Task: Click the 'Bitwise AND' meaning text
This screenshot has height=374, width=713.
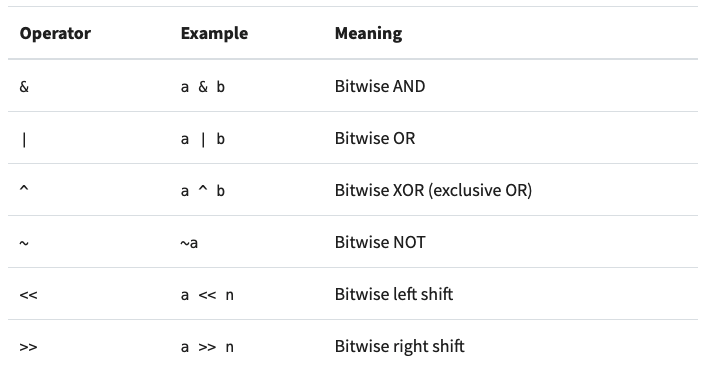Action: (x=380, y=86)
